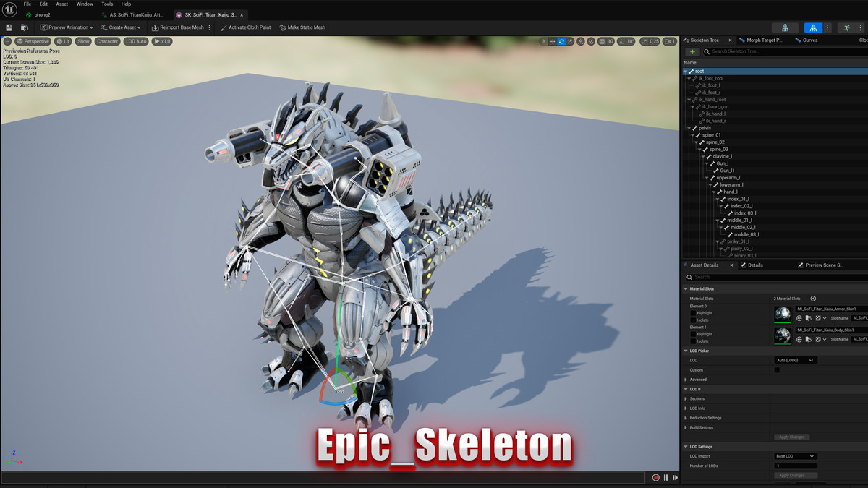
Task: Switch to Skeletal Mesh editor mode icon
Action: click(x=814, y=27)
